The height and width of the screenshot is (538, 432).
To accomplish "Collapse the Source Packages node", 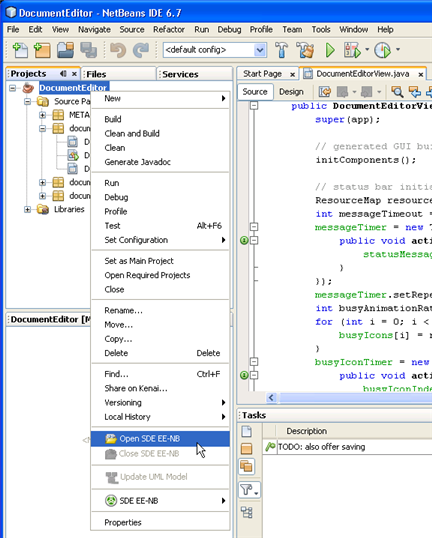I will 27,102.
